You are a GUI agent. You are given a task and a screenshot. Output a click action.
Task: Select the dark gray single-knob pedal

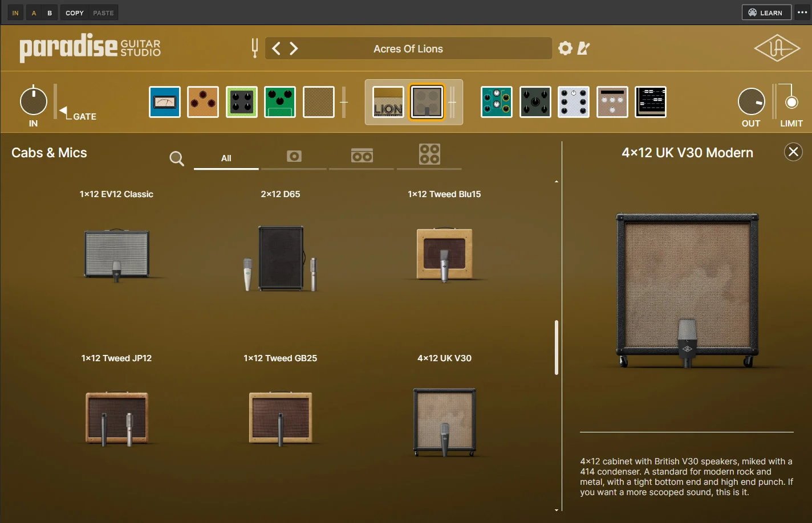(x=535, y=102)
